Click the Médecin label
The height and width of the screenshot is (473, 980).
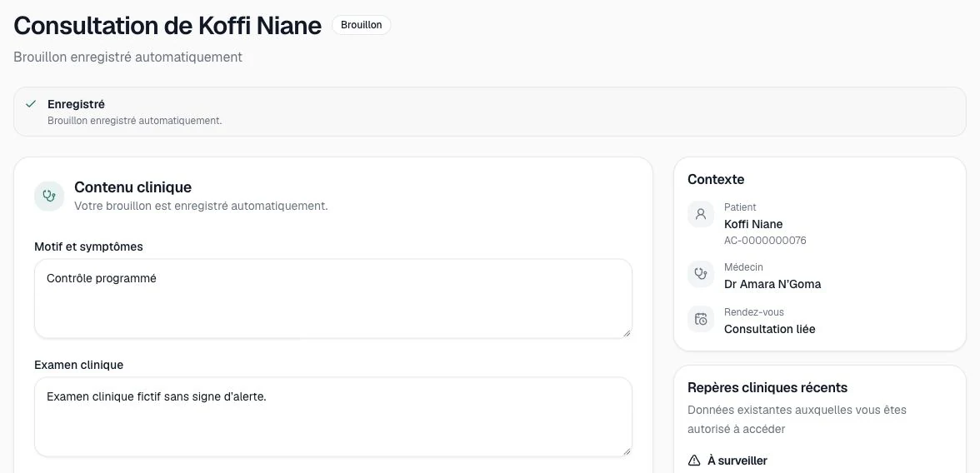(743, 266)
